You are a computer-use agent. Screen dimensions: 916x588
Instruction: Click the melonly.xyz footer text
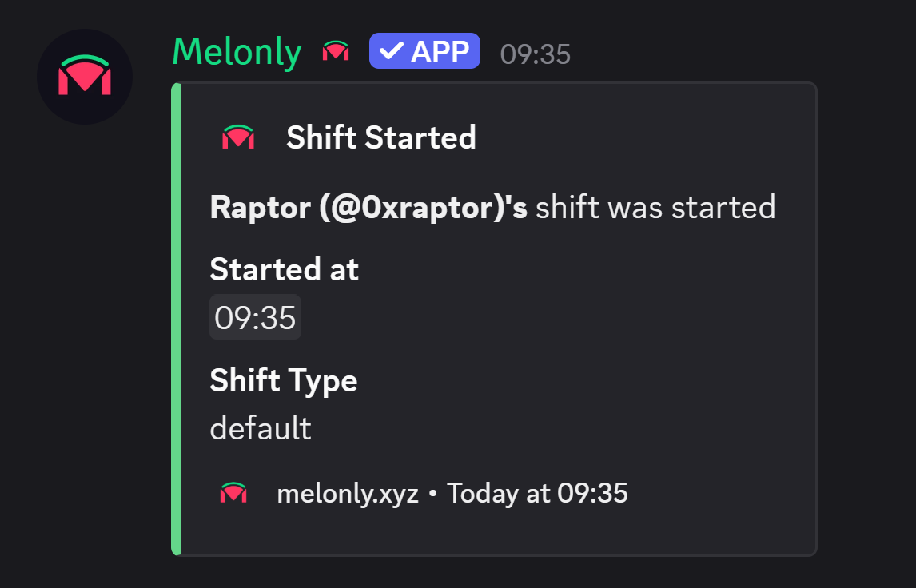349,493
